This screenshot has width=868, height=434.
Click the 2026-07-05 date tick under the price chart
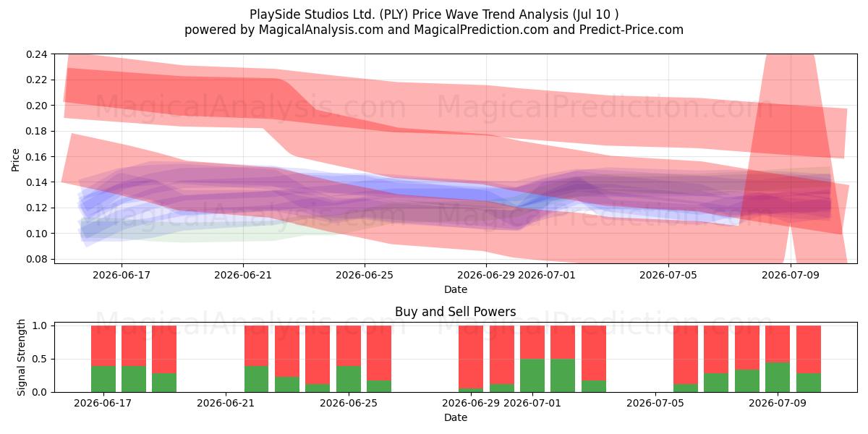tap(668, 275)
